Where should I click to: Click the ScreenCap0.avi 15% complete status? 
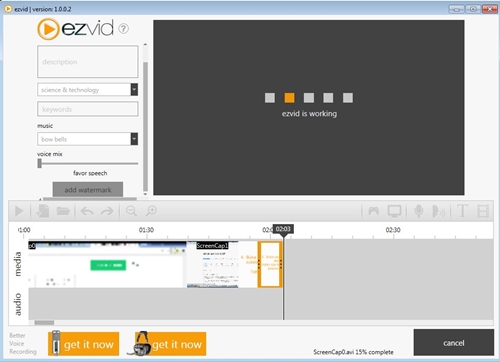[353, 352]
